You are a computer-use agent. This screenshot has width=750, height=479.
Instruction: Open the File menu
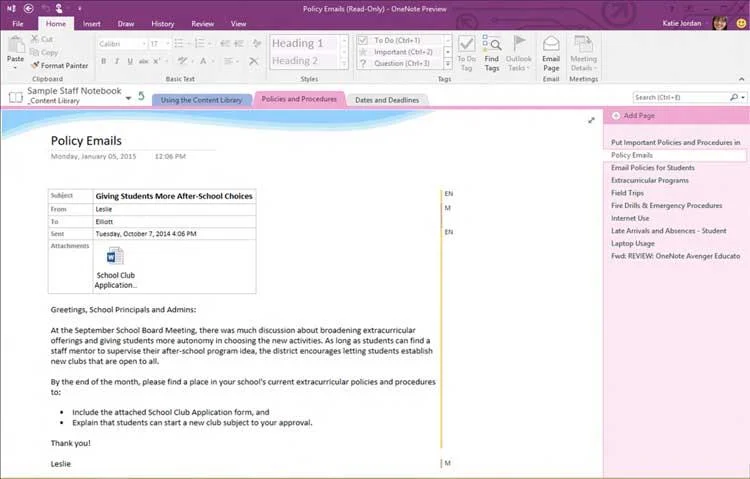point(18,23)
